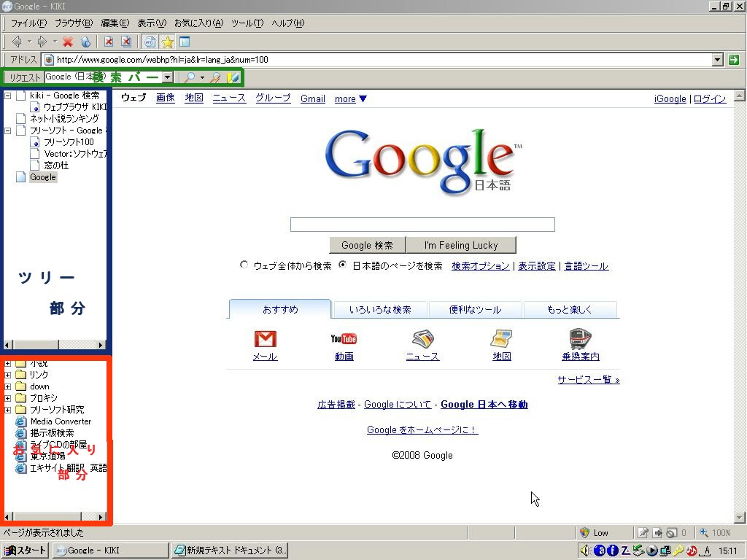Open the search engine dropdown arrow

(x=167, y=77)
